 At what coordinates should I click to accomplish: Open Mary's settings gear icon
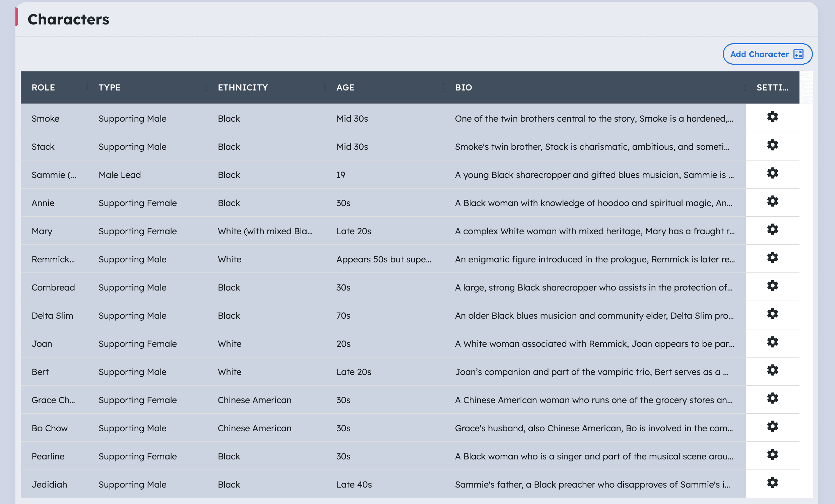coord(772,230)
